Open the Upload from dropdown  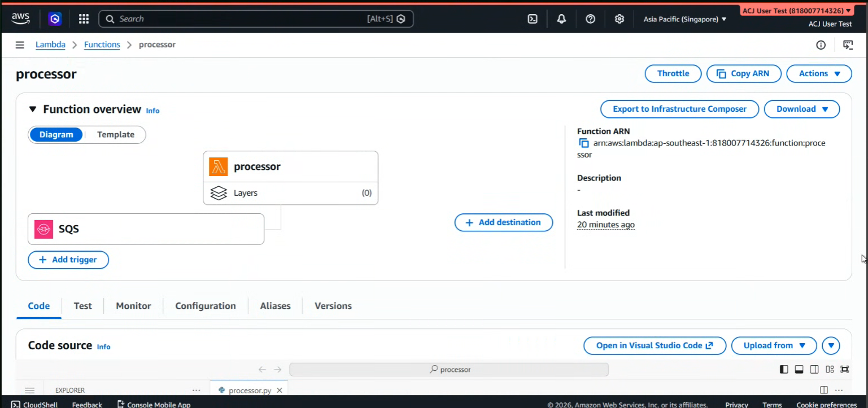(774, 346)
